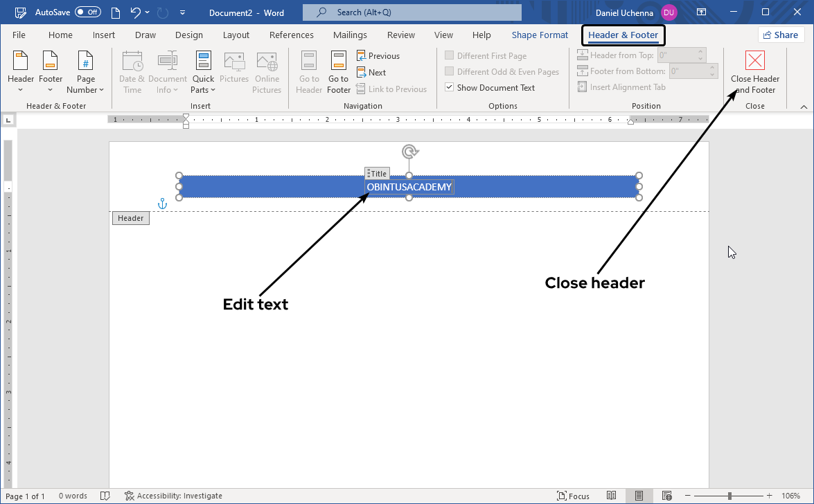Expand the Quick Parts dropdown
The width and height of the screenshot is (814, 504).
[x=203, y=72]
